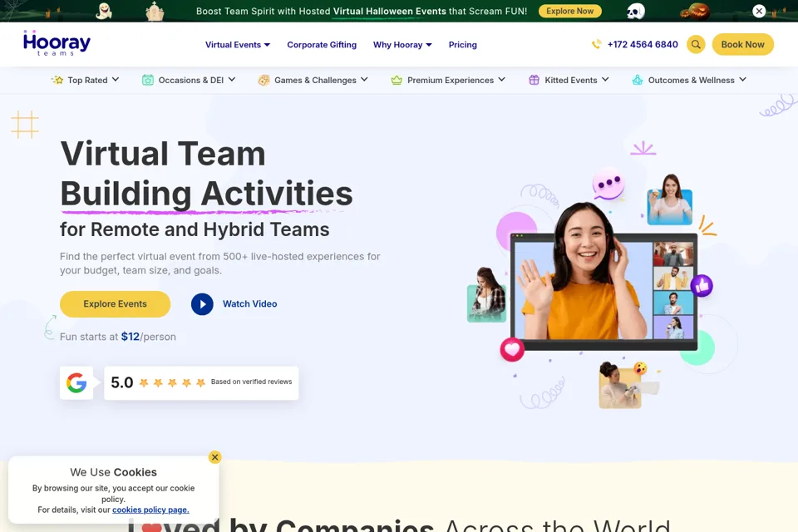The image size is (798, 532).
Task: Click the Games & Challenges label
Action: click(315, 80)
